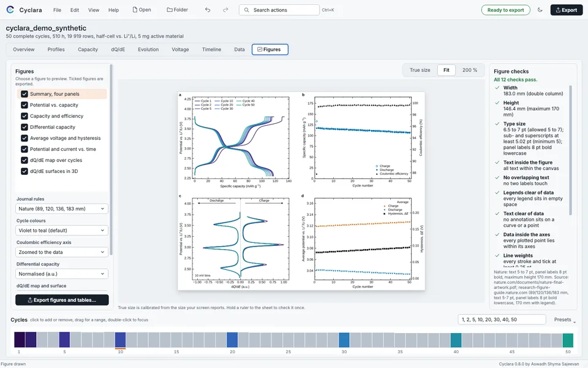588x368 pixels.
Task: Open the cycle Presets dropdown
Action: [x=565, y=320]
